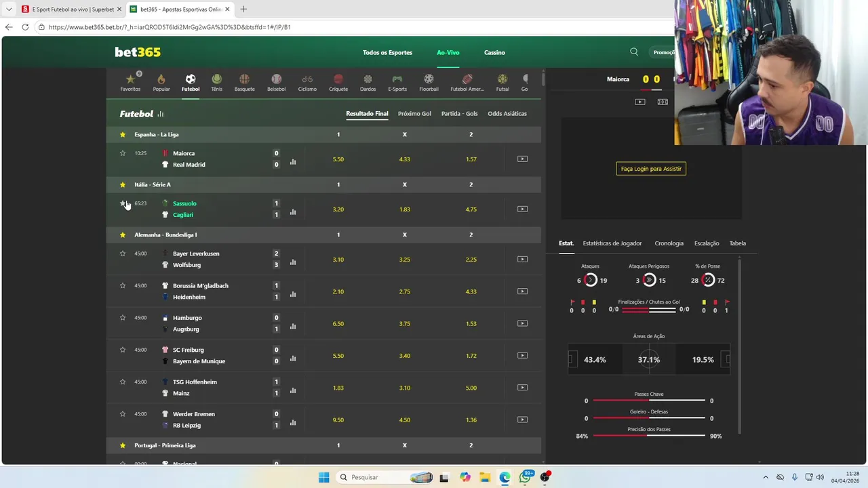Screen dimensions: 868x488
Task: Favorite the SC Freiburg match
Action: pyautogui.click(x=123, y=350)
